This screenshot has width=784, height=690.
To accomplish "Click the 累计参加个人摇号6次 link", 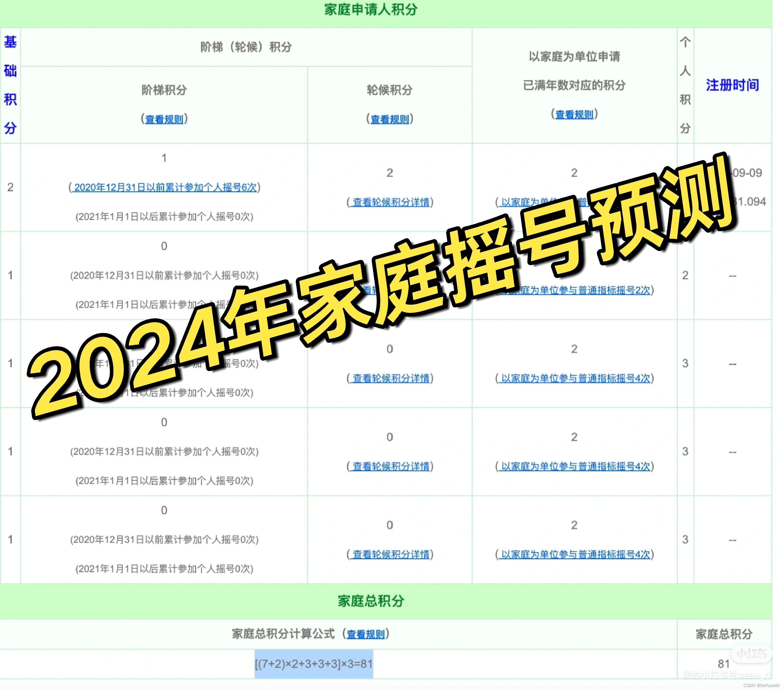I will (165, 187).
